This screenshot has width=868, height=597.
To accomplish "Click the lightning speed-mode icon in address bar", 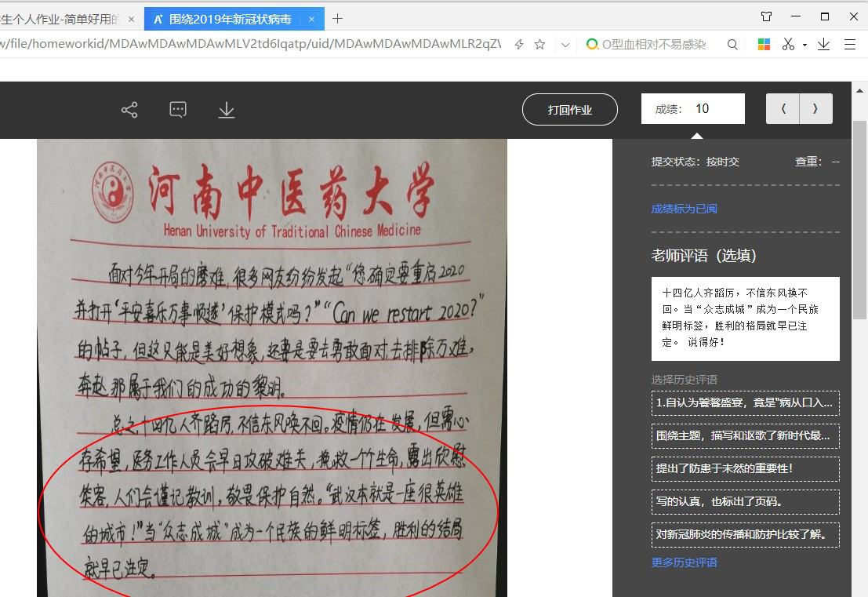I will [518, 45].
